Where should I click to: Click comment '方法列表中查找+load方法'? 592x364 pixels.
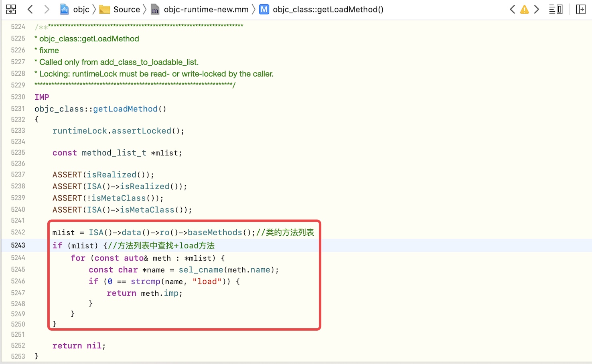point(161,245)
